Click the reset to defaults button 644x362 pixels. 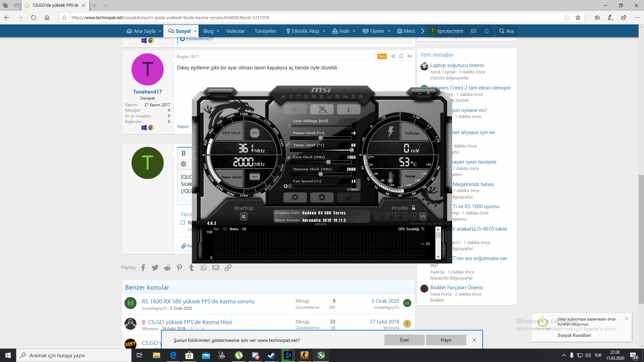[x=322, y=197]
